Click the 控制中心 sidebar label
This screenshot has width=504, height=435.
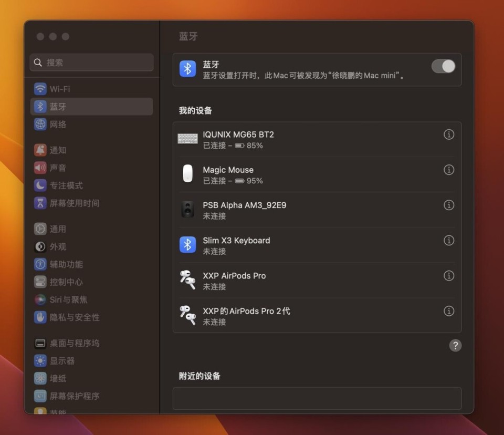point(66,282)
